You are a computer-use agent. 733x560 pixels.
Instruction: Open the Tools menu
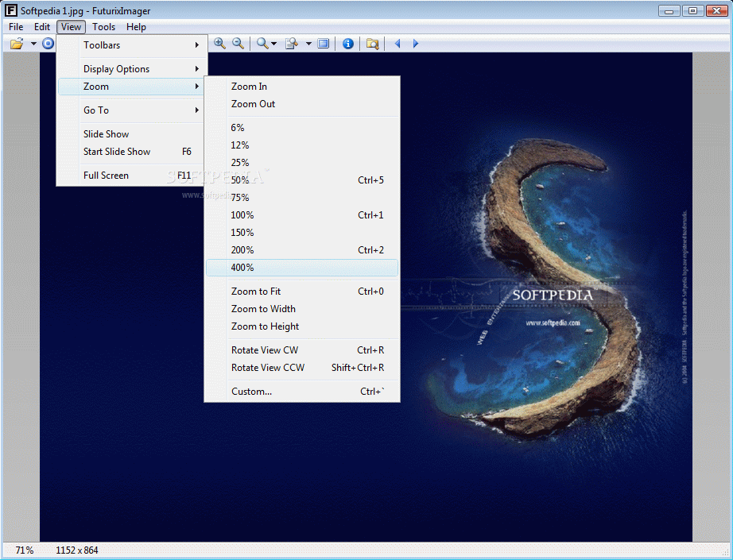104,27
